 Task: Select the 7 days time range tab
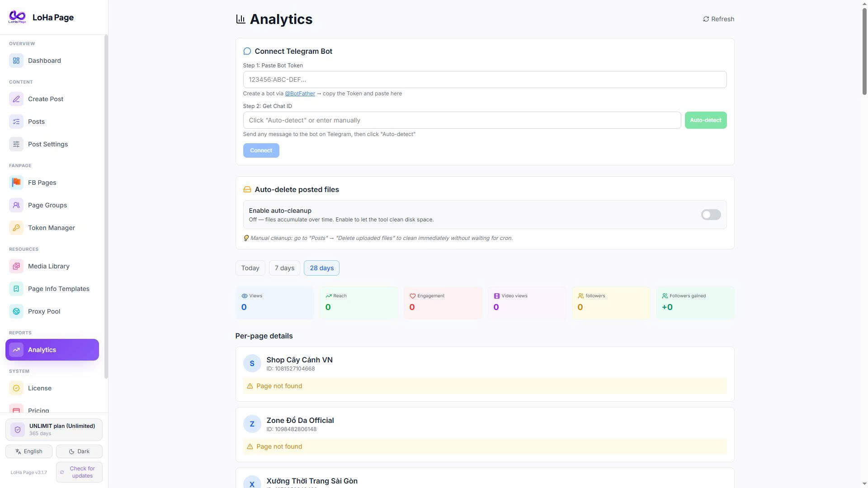(284, 268)
